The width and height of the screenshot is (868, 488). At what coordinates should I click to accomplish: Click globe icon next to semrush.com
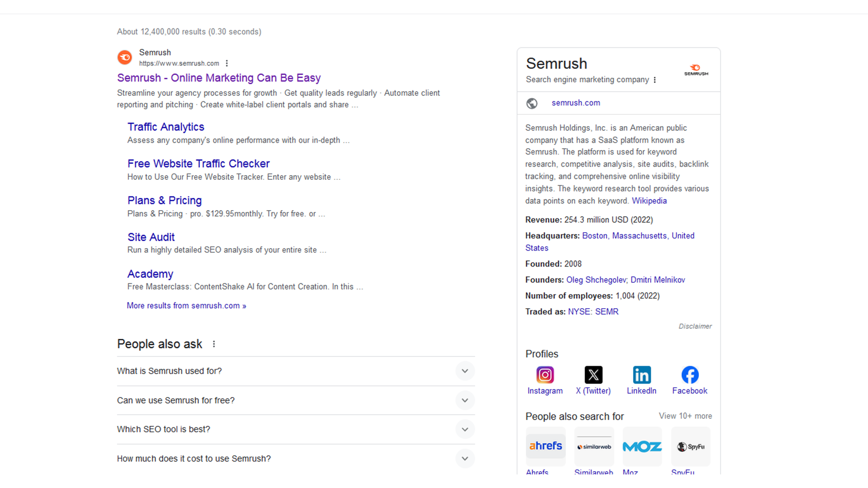click(x=532, y=103)
